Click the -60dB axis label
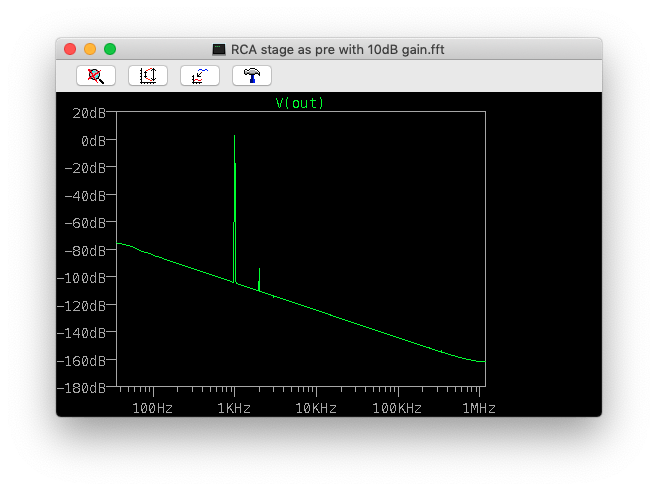 point(85,223)
